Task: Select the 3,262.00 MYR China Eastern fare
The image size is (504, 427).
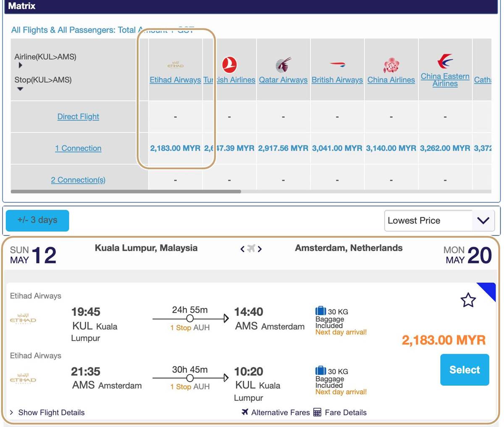Action: click(445, 148)
